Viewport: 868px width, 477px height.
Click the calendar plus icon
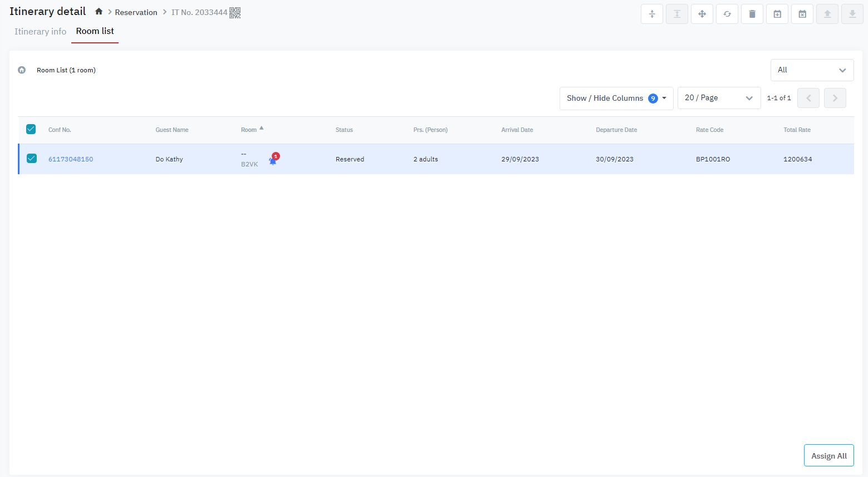777,14
